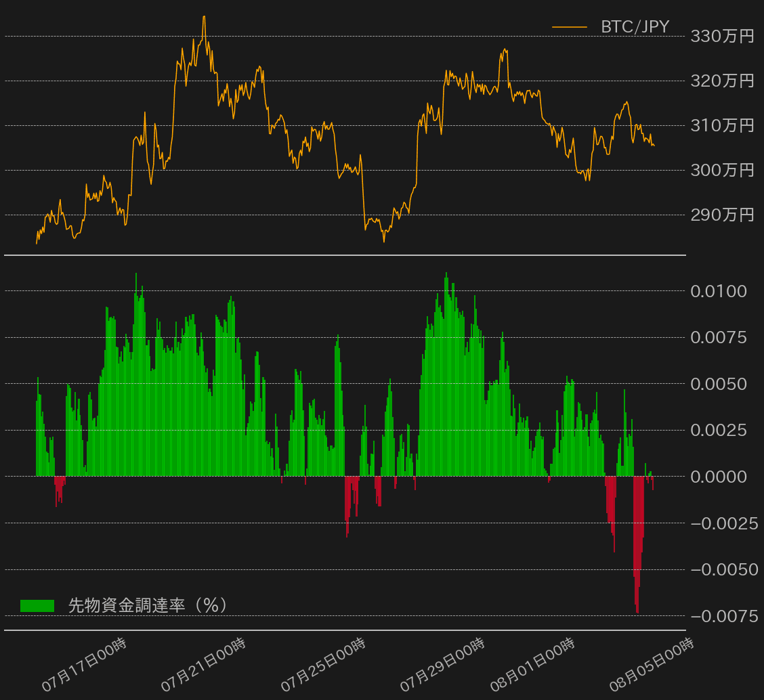
Task: Select the 320万円 price axis label
Action: tap(721, 81)
